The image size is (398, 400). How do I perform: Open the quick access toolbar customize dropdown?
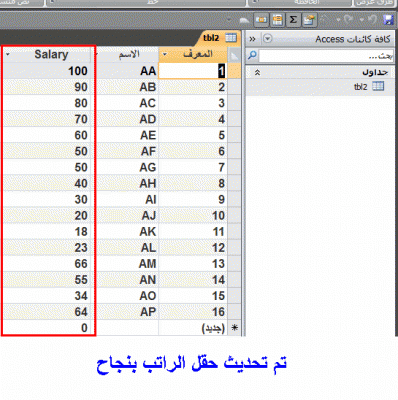point(229,20)
